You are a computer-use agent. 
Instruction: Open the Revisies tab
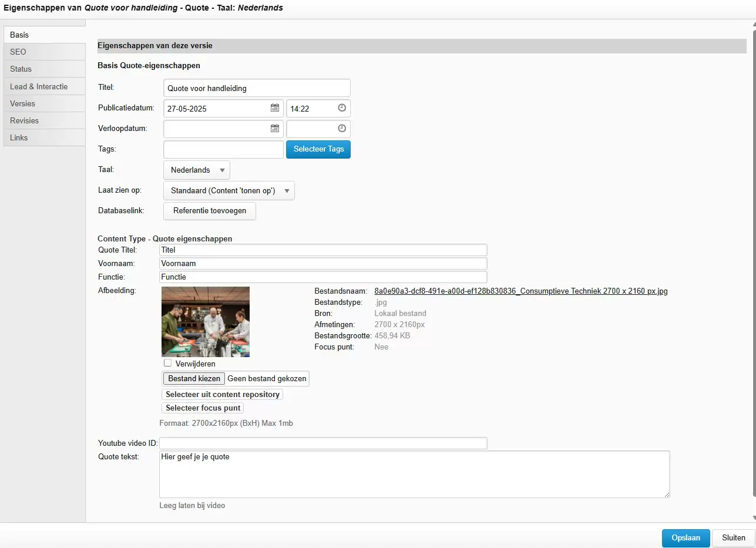click(x=45, y=120)
